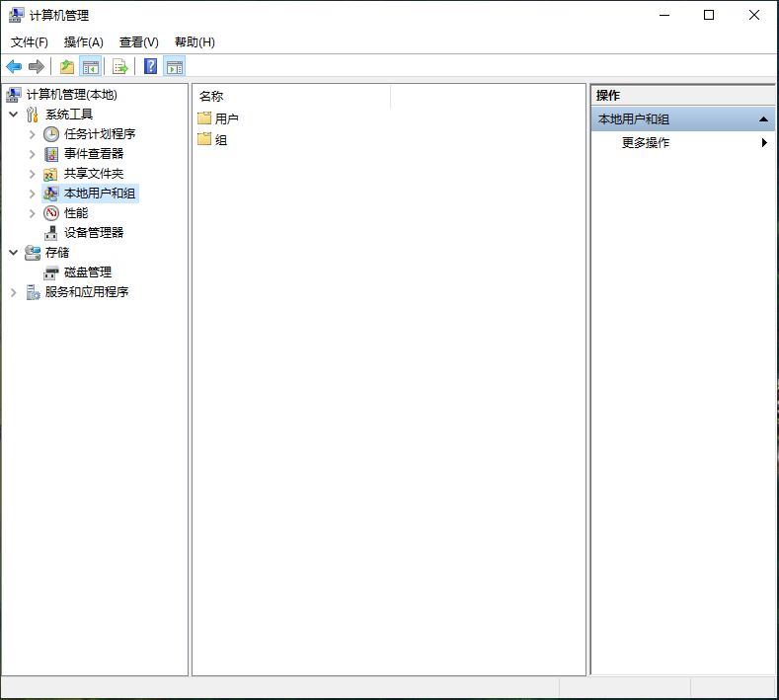
Task: Click the Export List toolbar icon
Action: pos(120,66)
